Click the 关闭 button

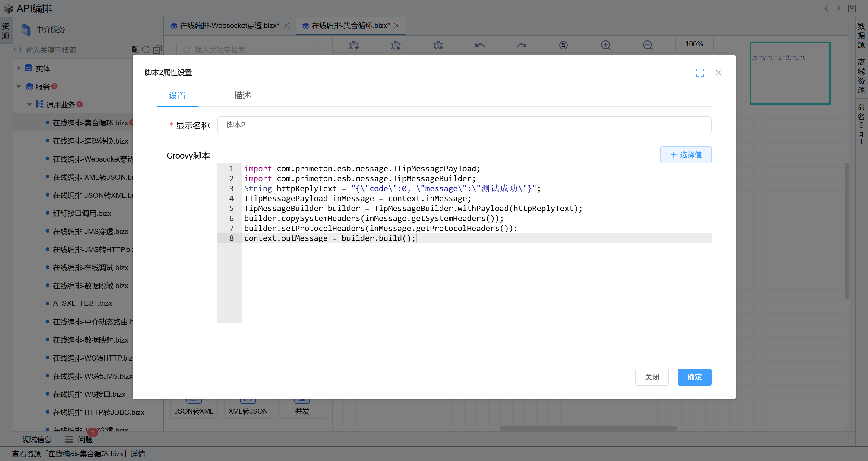652,377
